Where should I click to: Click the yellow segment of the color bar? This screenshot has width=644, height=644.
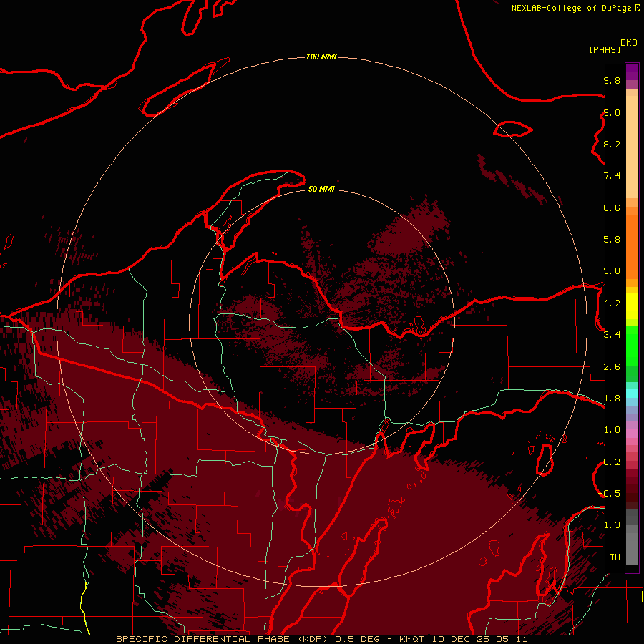click(x=632, y=306)
